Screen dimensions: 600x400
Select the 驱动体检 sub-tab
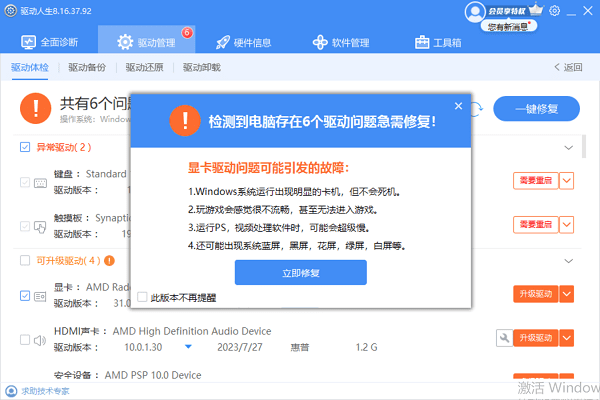pyautogui.click(x=30, y=67)
